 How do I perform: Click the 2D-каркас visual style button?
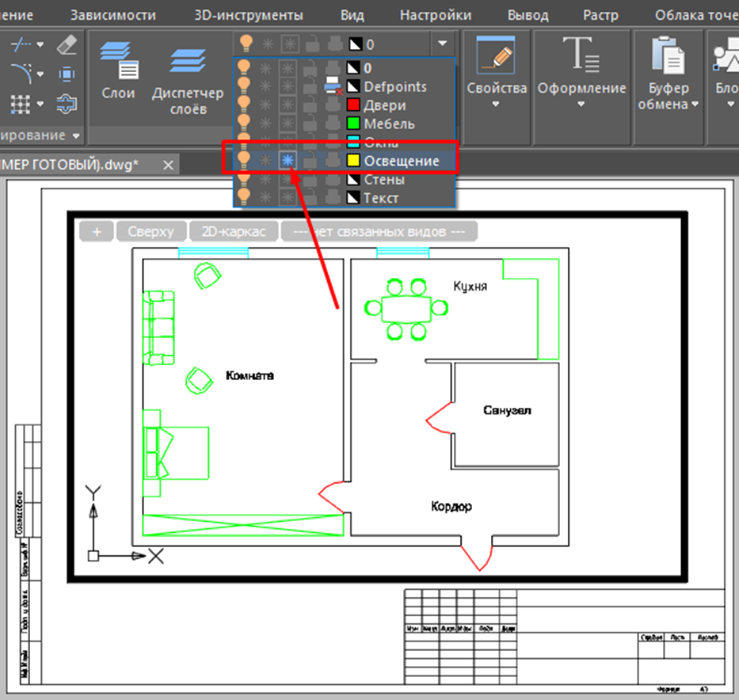pos(234,231)
